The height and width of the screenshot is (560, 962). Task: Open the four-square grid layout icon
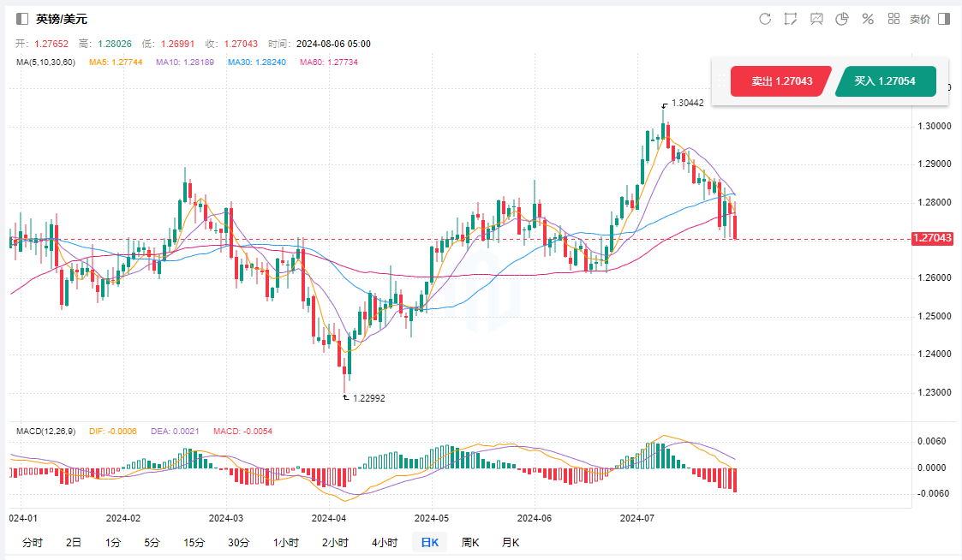click(x=893, y=19)
